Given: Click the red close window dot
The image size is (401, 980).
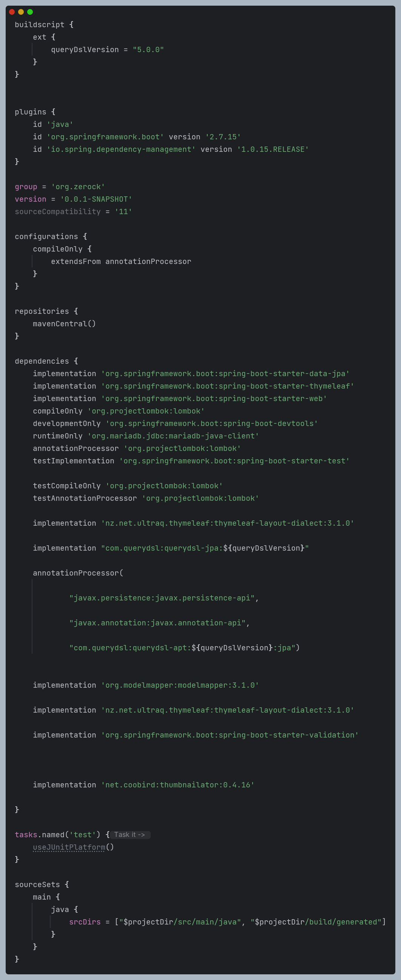Looking at the screenshot, I should 12,12.
